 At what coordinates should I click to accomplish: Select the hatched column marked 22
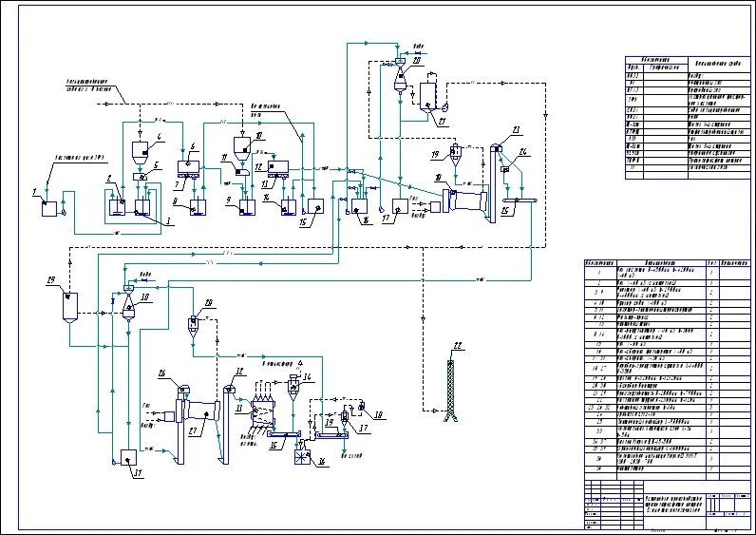tap(452, 391)
